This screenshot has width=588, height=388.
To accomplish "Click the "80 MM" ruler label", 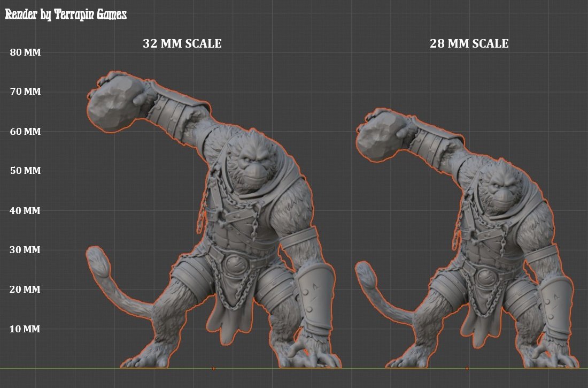I will click(25, 52).
